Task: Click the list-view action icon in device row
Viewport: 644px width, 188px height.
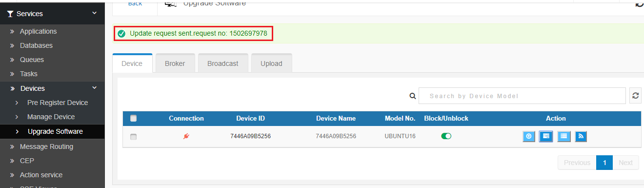Action: (563, 137)
